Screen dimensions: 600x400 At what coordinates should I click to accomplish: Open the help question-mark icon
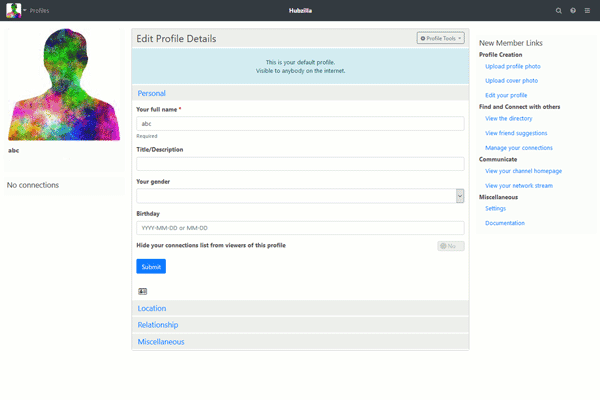tap(573, 11)
